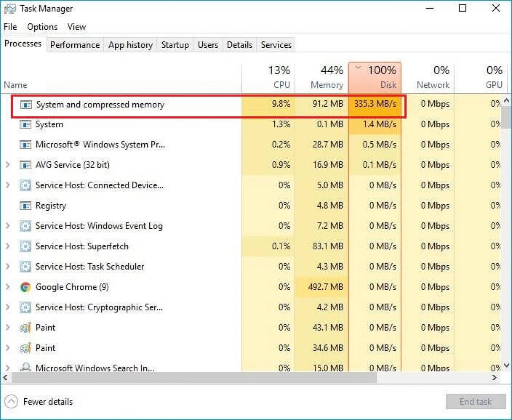Click the Paint icon using 43.1 MB
The width and height of the screenshot is (512, 420).
(26, 328)
